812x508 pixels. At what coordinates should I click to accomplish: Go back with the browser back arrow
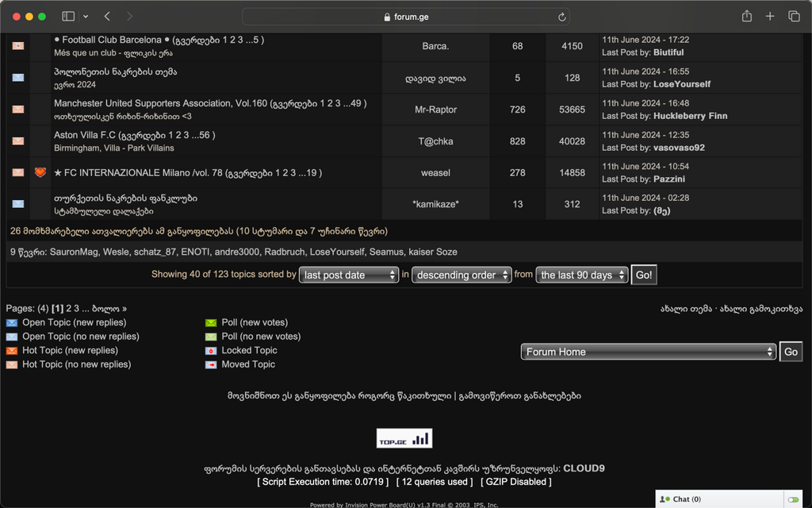pos(107,17)
